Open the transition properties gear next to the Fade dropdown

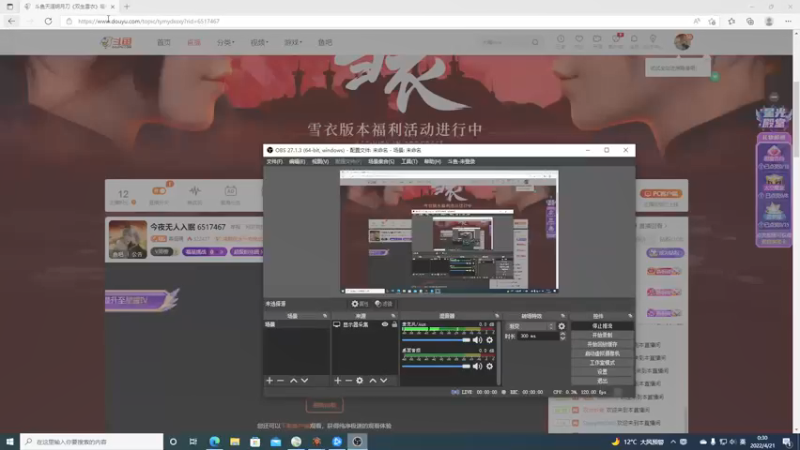pos(562,326)
